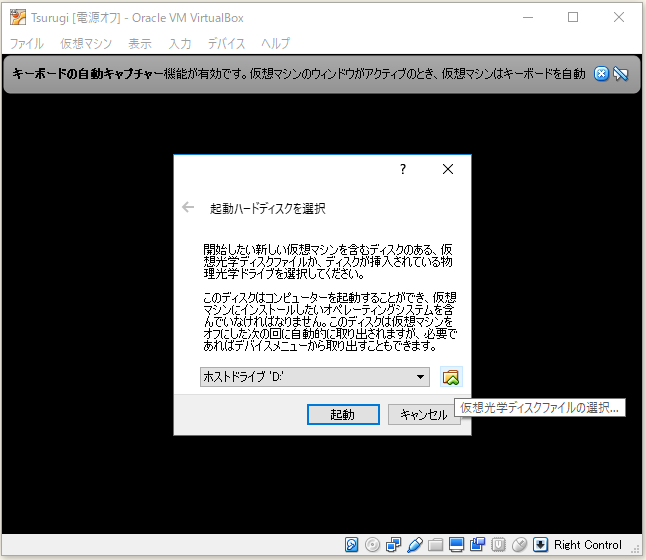
Task: Close the startup disk selection dialog
Action: [448, 169]
